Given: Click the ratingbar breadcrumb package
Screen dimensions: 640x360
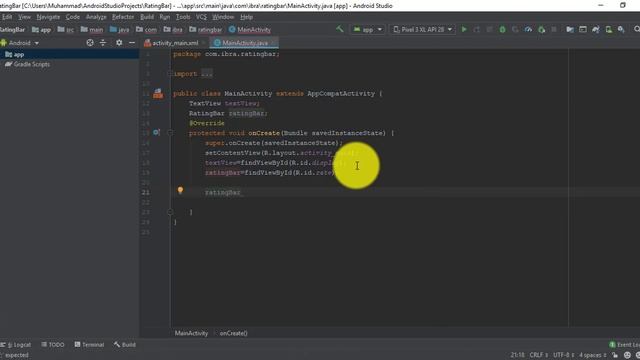Looking at the screenshot, I should pyautogui.click(x=206, y=30).
